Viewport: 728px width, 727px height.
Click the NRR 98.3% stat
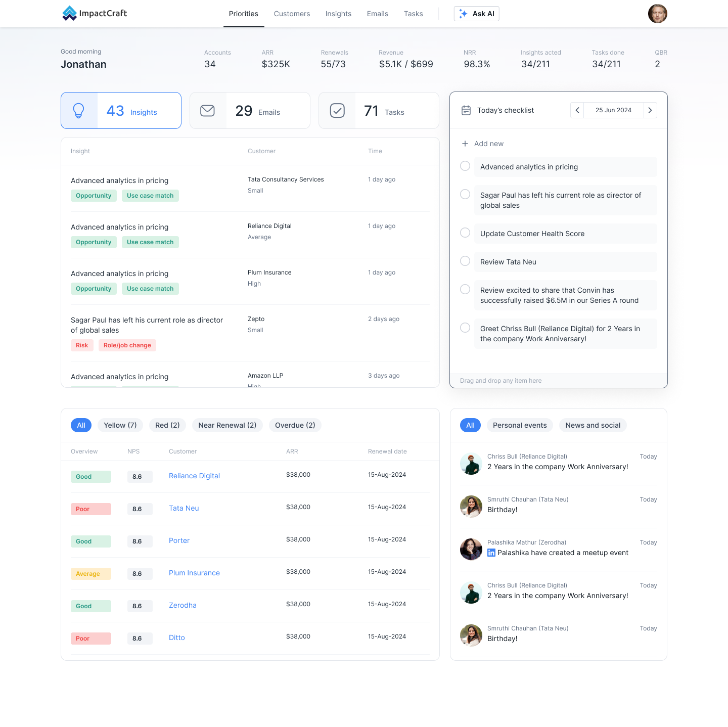click(x=477, y=59)
